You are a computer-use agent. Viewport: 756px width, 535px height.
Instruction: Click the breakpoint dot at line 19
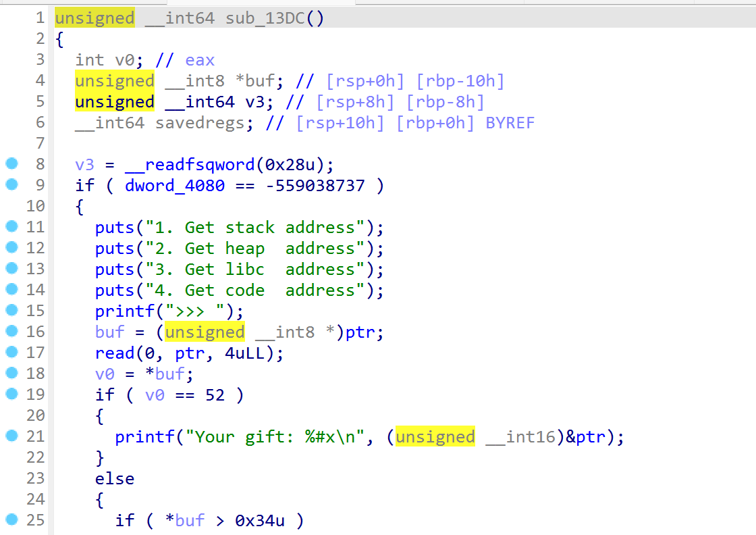click(x=11, y=394)
